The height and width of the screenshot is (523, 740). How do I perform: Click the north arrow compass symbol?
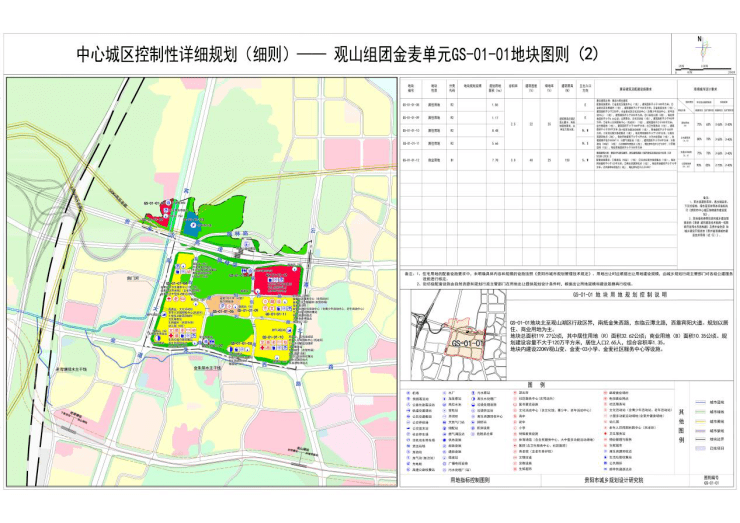[704, 49]
